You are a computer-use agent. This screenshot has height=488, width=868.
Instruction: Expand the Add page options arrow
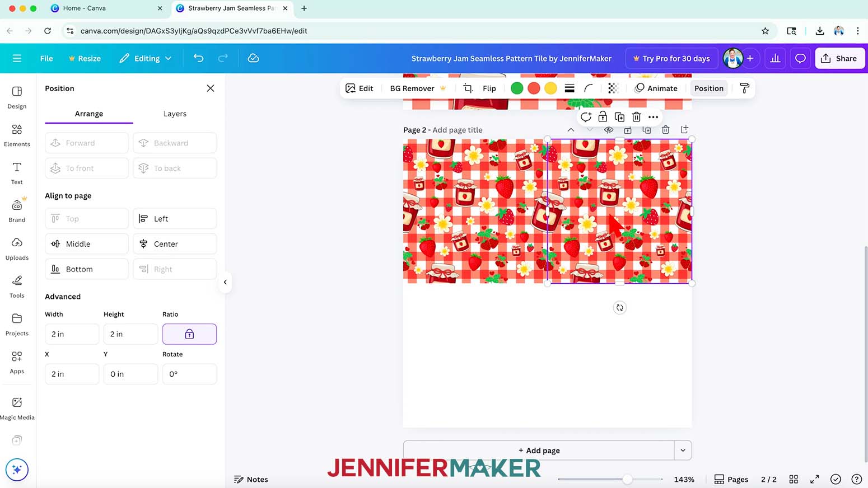683,451
